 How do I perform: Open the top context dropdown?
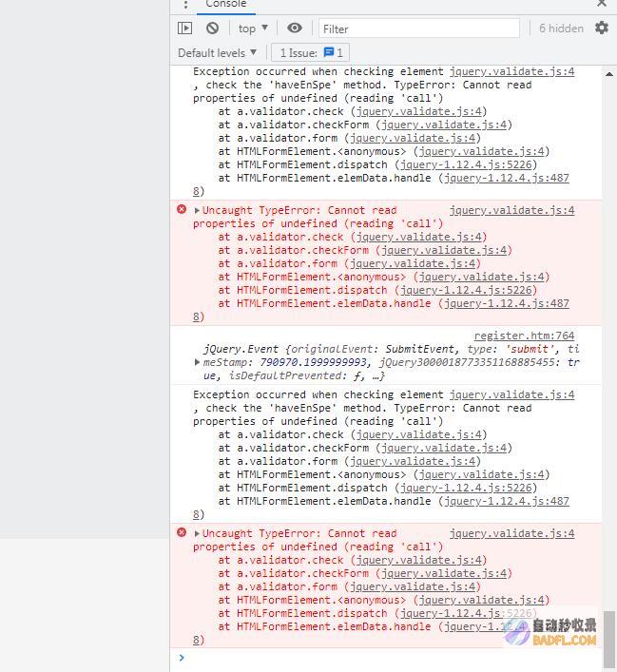click(253, 29)
